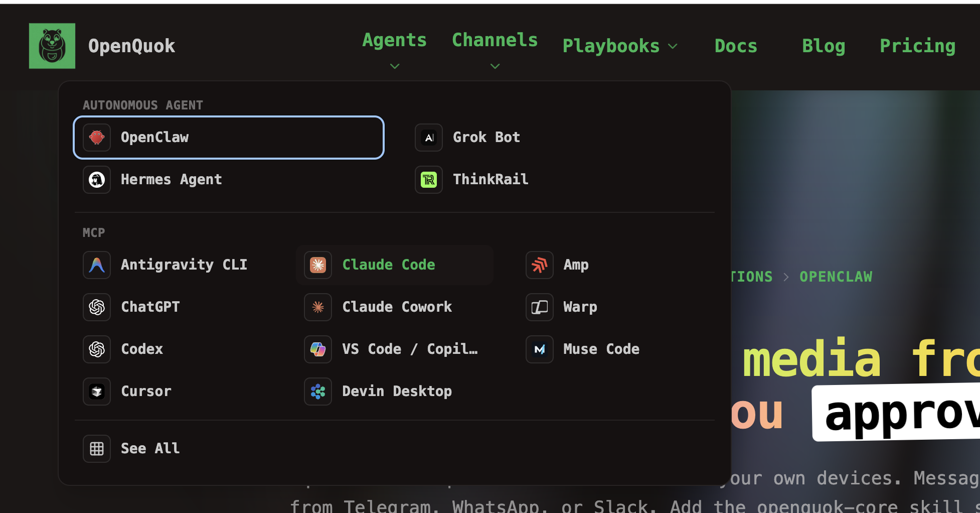This screenshot has width=980, height=513.
Task: Choose the Grok Bot label
Action: click(x=486, y=138)
